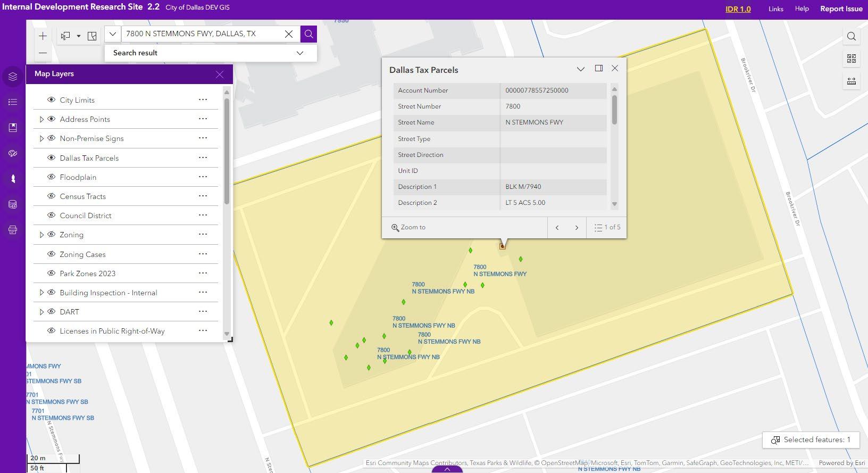Click the Description 1 value BLK M/7940

click(523, 187)
